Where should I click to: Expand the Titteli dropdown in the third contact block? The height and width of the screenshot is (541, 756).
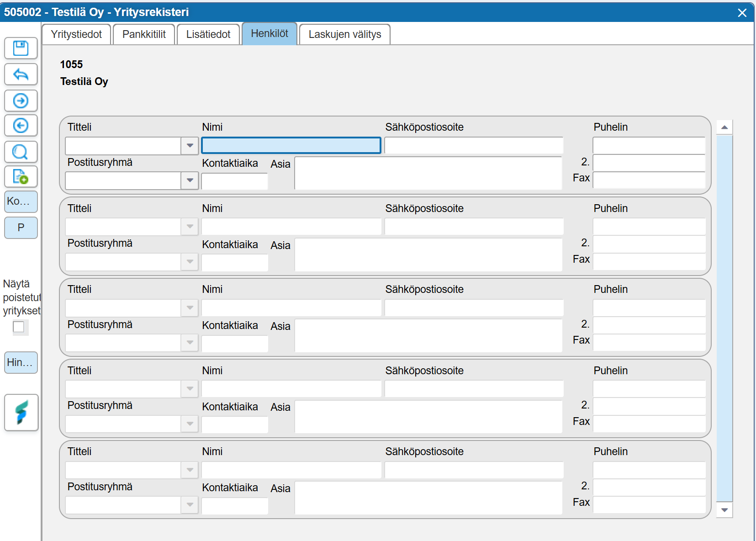coord(190,308)
